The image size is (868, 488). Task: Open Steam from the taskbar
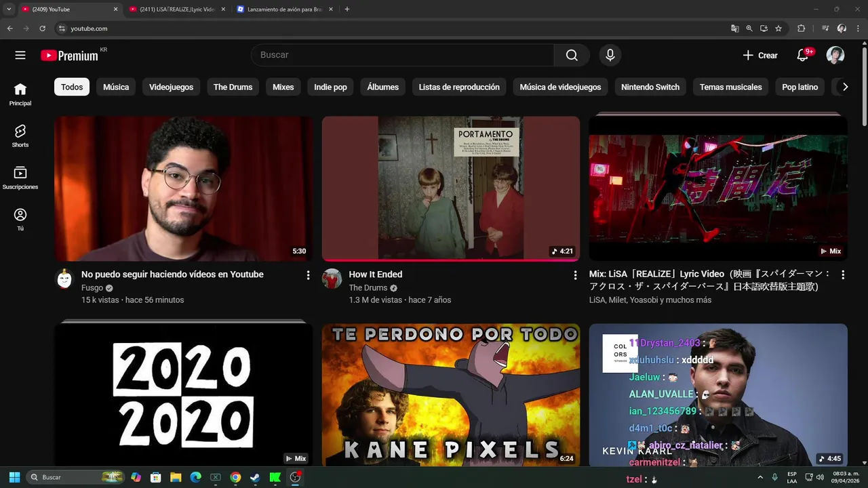(x=255, y=477)
